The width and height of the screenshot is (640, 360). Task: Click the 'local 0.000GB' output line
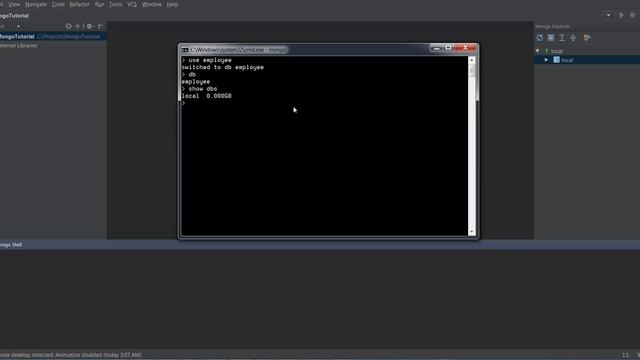(207, 96)
